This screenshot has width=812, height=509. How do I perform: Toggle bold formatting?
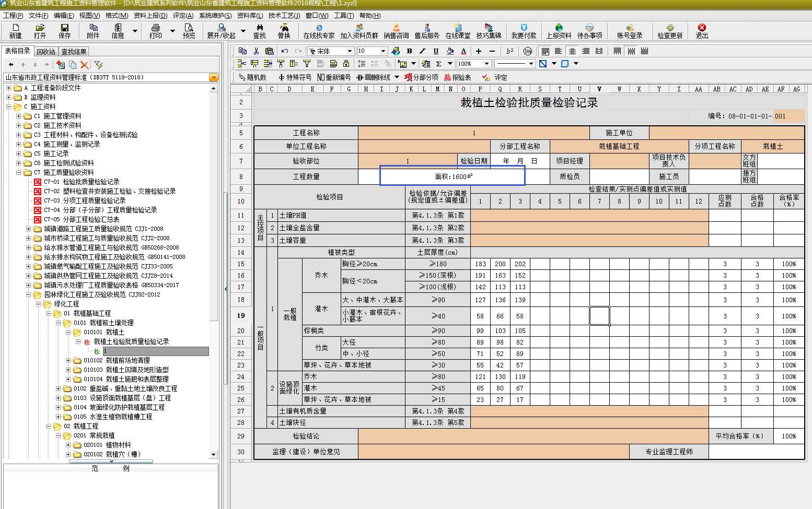409,51
